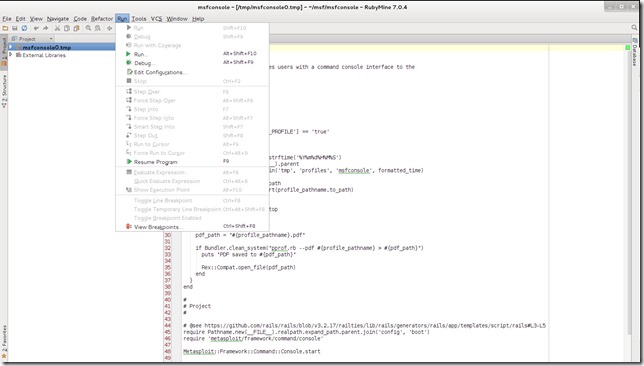
Task: Click the Back navigation arrow in toolbar
Action: coord(110,28)
